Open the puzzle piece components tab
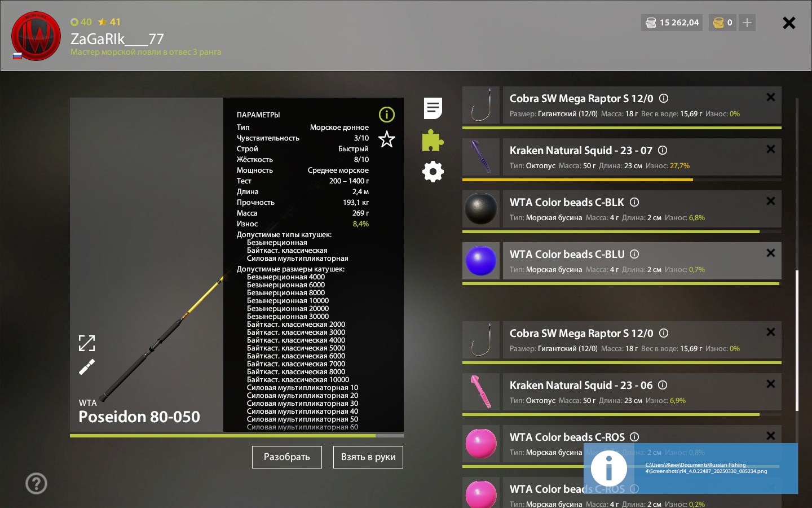The height and width of the screenshot is (508, 812). (x=433, y=141)
